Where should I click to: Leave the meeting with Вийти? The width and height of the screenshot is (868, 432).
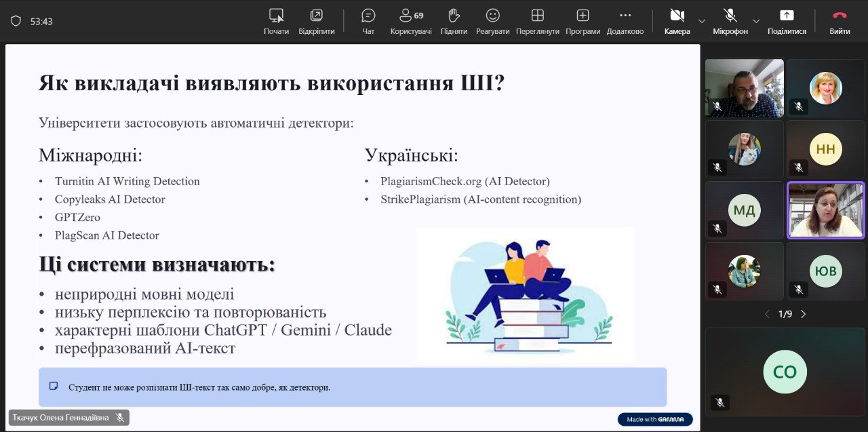pyautogui.click(x=840, y=20)
